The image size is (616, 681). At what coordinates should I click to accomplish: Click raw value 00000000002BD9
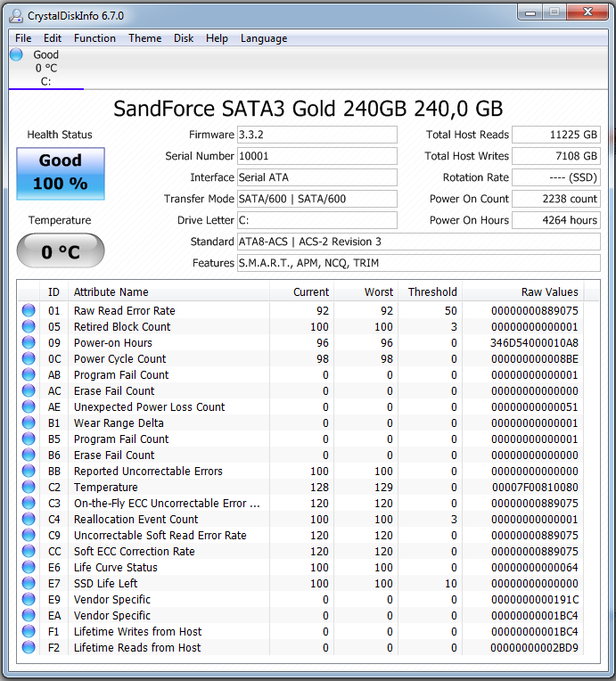[x=534, y=647]
